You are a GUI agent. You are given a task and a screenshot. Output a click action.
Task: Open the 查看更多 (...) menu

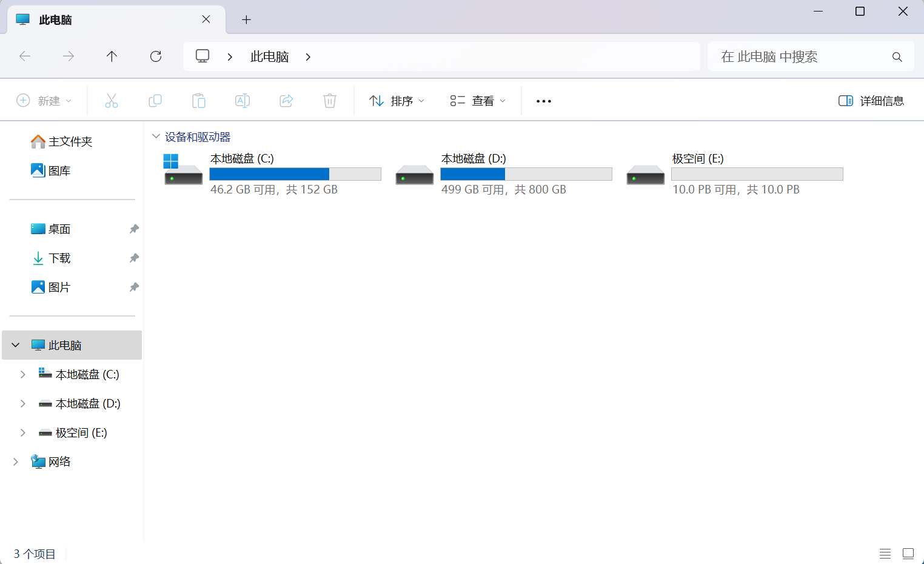click(x=543, y=101)
